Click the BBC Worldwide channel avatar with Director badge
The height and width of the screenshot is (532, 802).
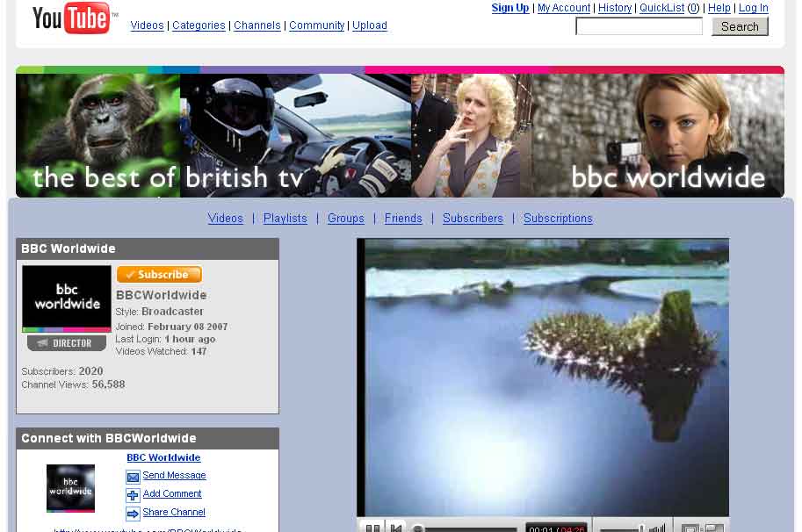pyautogui.click(x=67, y=299)
